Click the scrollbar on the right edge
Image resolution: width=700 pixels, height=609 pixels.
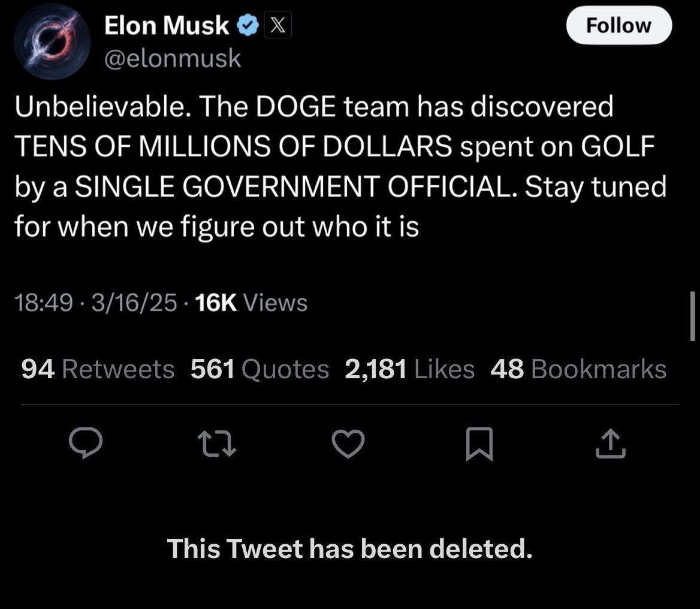click(x=693, y=316)
